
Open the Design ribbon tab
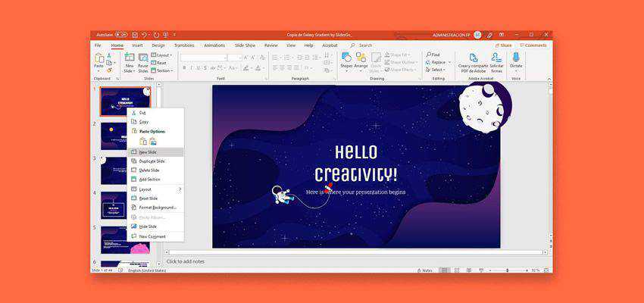tap(158, 45)
